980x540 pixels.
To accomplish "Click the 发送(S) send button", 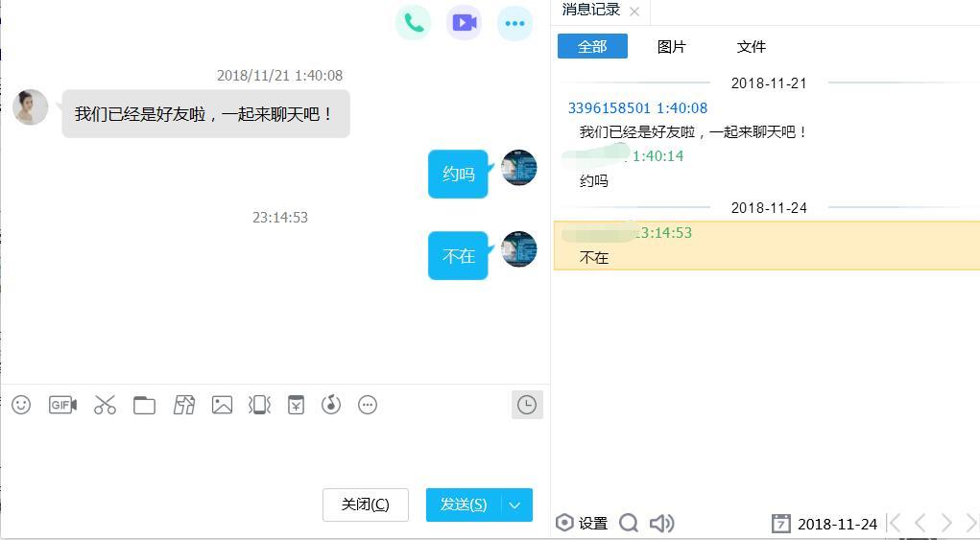I will (x=464, y=505).
